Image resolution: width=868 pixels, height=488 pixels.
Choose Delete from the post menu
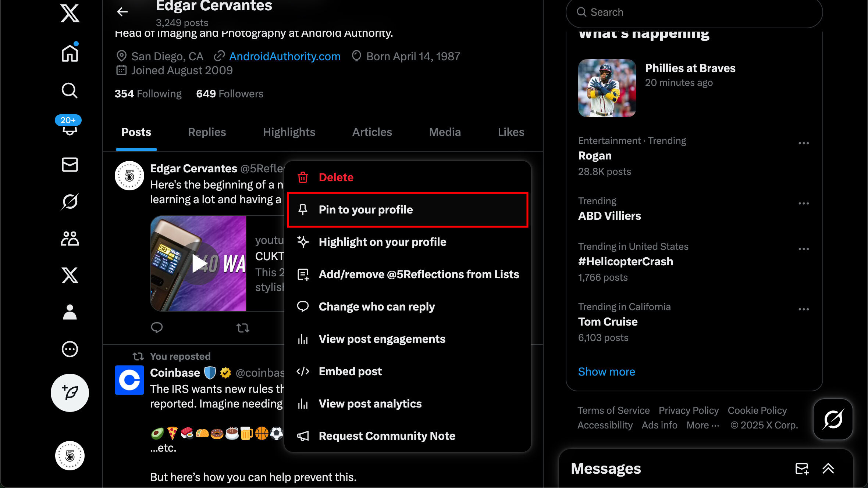click(335, 177)
